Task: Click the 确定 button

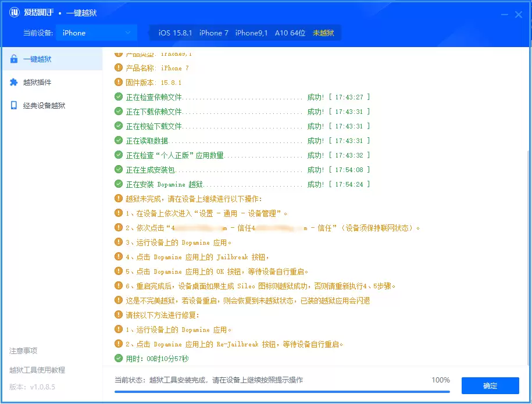Action: coord(490,385)
